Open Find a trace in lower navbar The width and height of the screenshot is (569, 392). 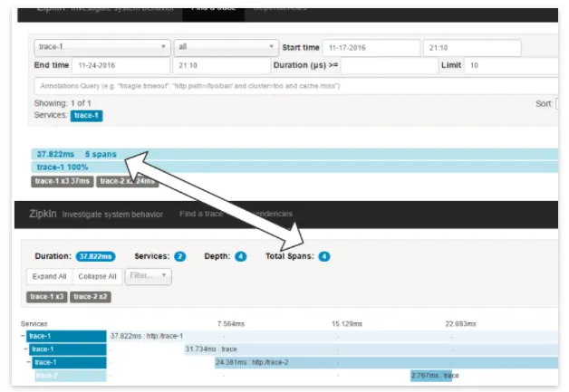click(201, 214)
